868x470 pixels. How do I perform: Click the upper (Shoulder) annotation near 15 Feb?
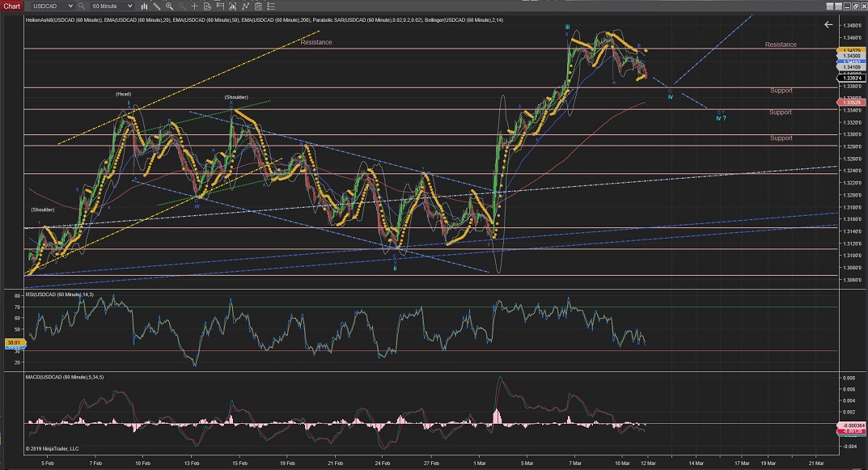pos(236,97)
